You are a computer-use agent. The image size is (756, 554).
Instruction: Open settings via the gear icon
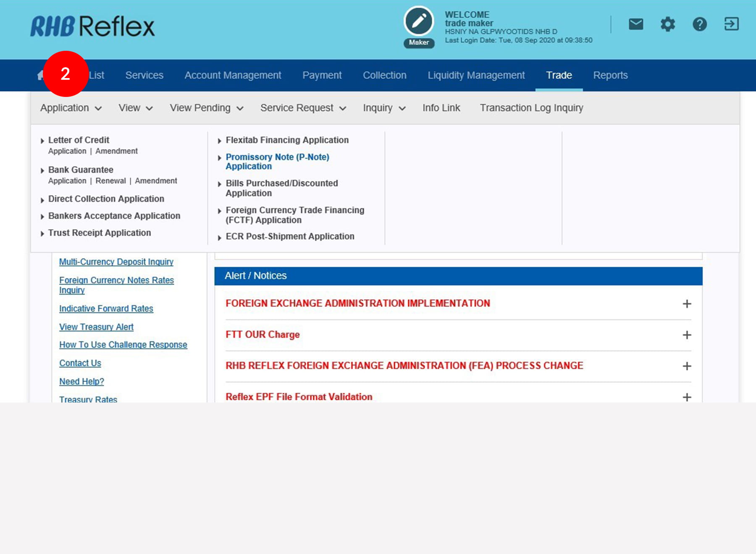pyautogui.click(x=667, y=24)
